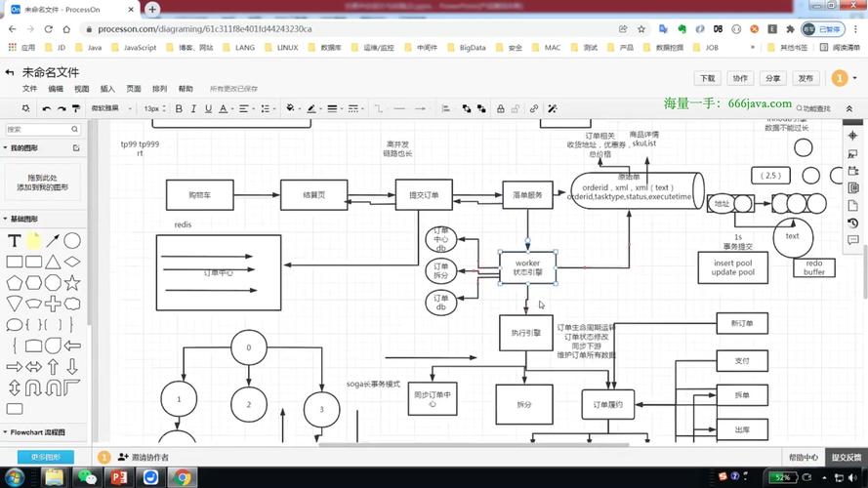Open the 插入 menu
Image resolution: width=868 pixels, height=488 pixels.
(107, 89)
